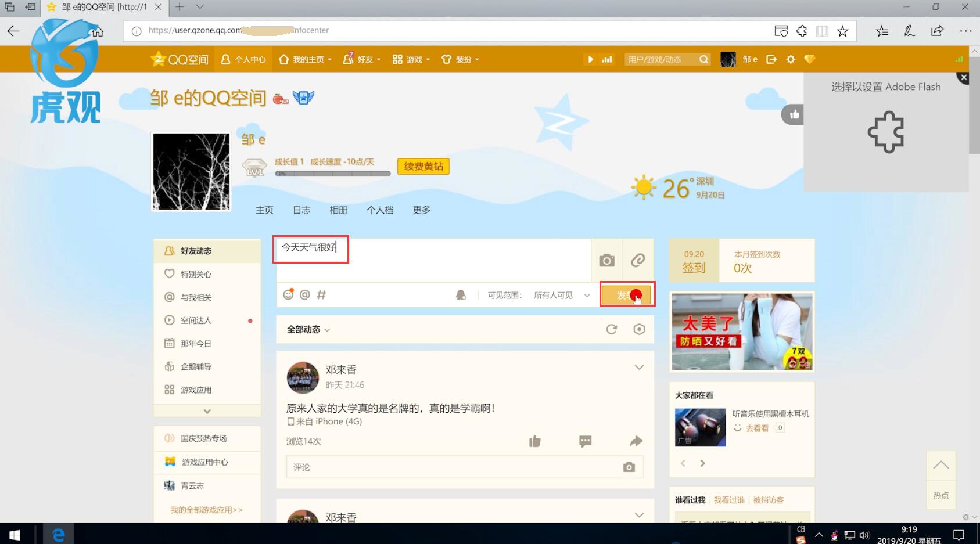980x544 pixels.
Task: Close the Adobe Flash prompt panel
Action: click(963, 77)
